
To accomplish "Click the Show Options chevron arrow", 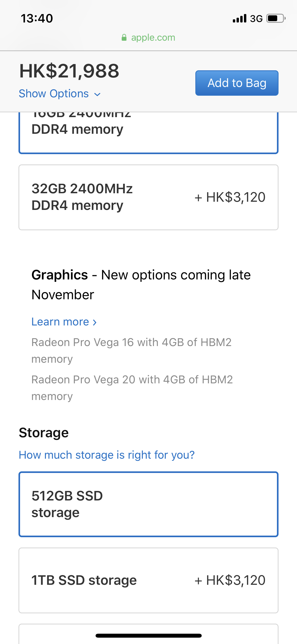I will click(97, 94).
